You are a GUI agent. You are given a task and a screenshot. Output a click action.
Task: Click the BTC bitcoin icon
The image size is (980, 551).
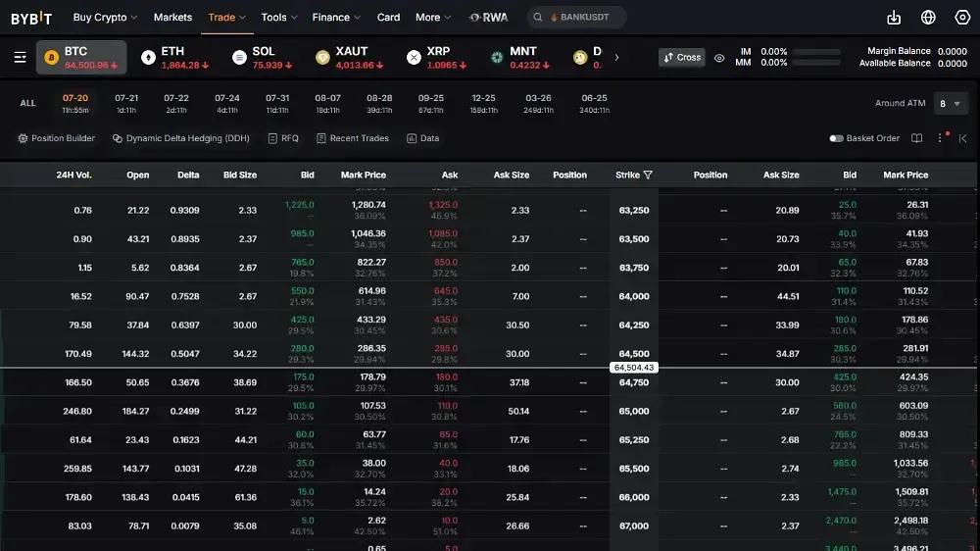pos(51,58)
